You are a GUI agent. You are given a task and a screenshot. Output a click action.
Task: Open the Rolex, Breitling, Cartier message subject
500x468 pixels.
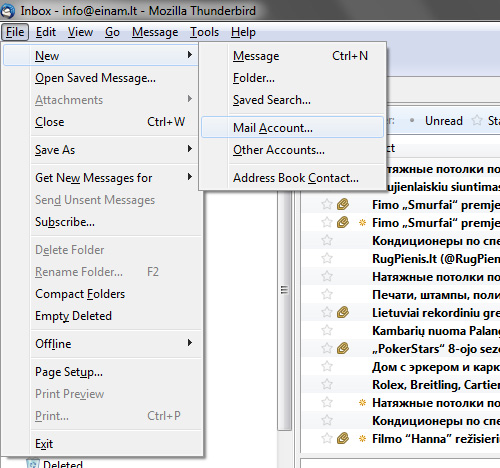436,385
